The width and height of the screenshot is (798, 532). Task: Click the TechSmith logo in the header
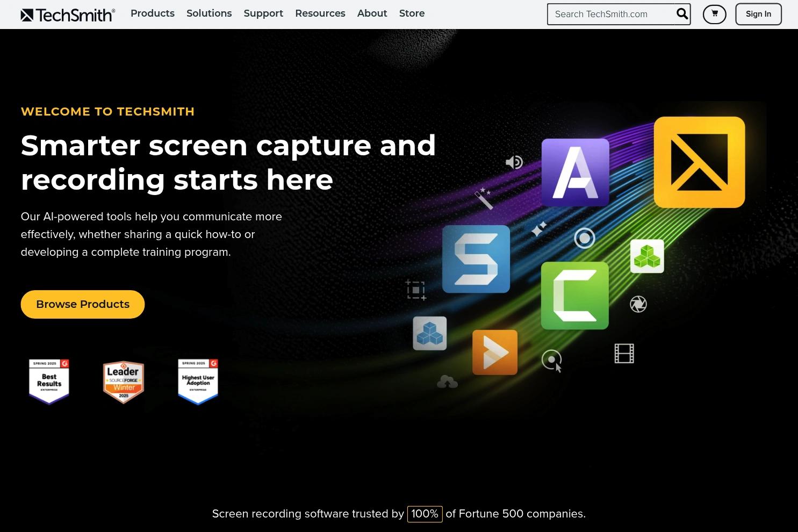[68, 15]
